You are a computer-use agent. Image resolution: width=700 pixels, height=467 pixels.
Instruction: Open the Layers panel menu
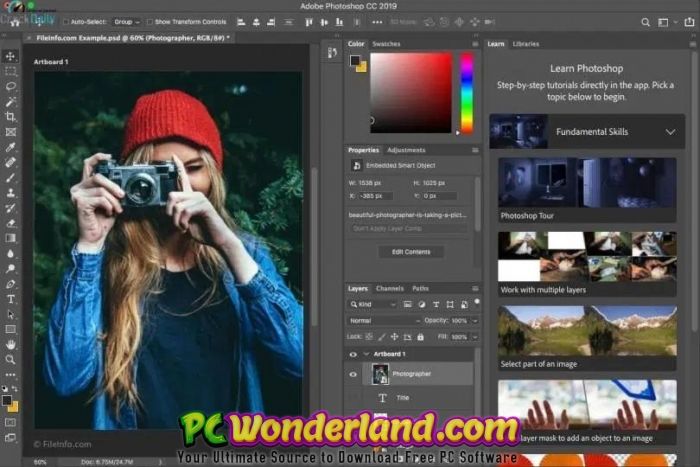coord(475,288)
